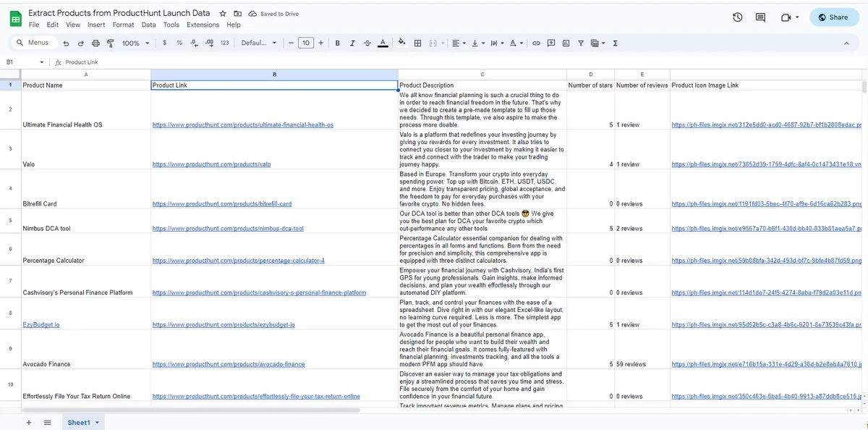Insert link with chain icon

tap(536, 43)
